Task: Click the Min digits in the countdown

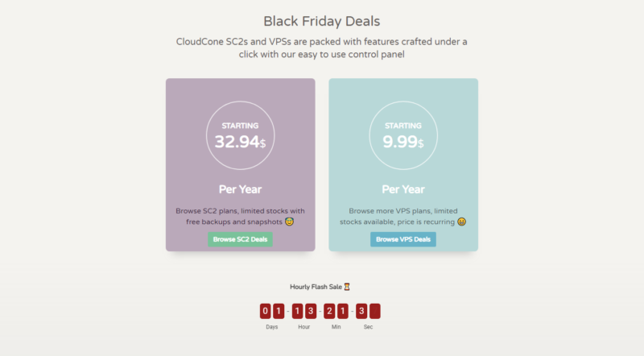Action: (336, 312)
